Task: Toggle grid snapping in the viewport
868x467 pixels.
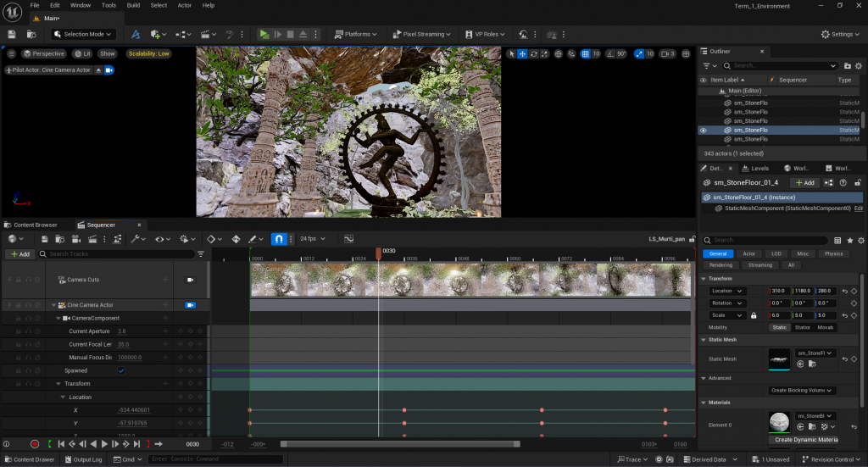Action: click(x=585, y=53)
